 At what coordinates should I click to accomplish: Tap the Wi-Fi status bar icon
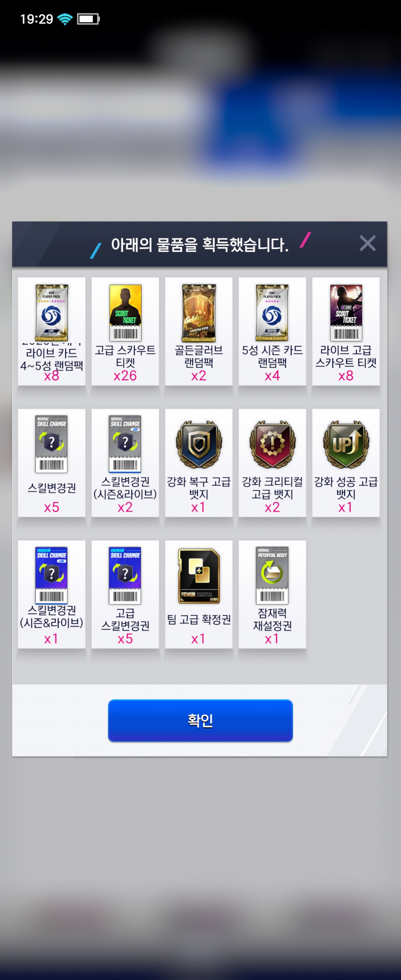pyautogui.click(x=65, y=19)
